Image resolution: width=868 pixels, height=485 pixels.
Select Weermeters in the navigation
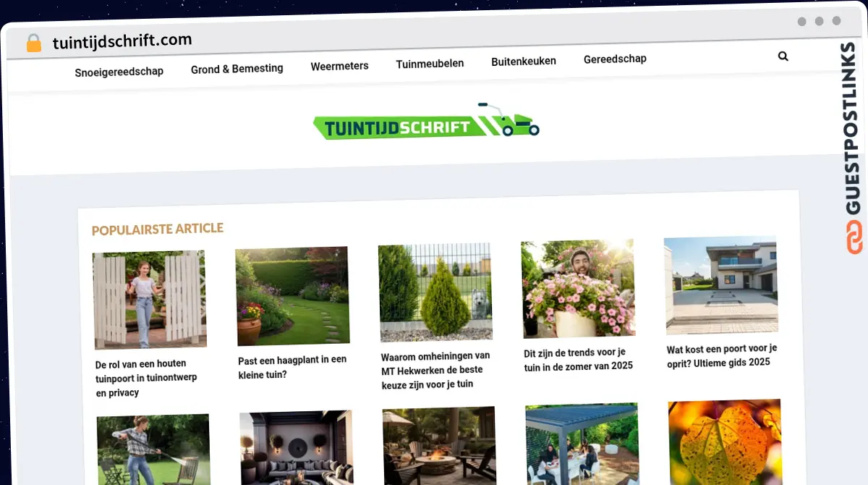(x=339, y=66)
